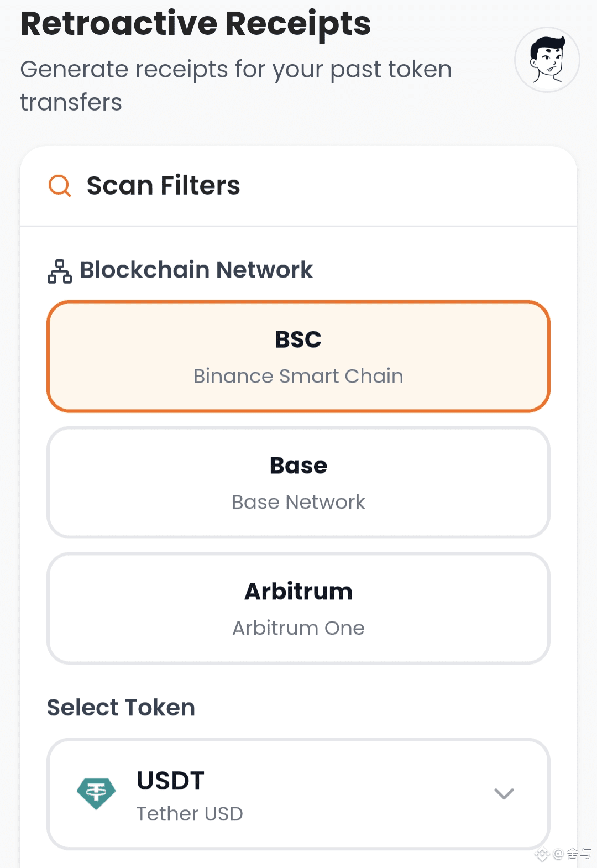This screenshot has width=597, height=868.
Task: Click the Base Network subtitle text
Action: (298, 502)
